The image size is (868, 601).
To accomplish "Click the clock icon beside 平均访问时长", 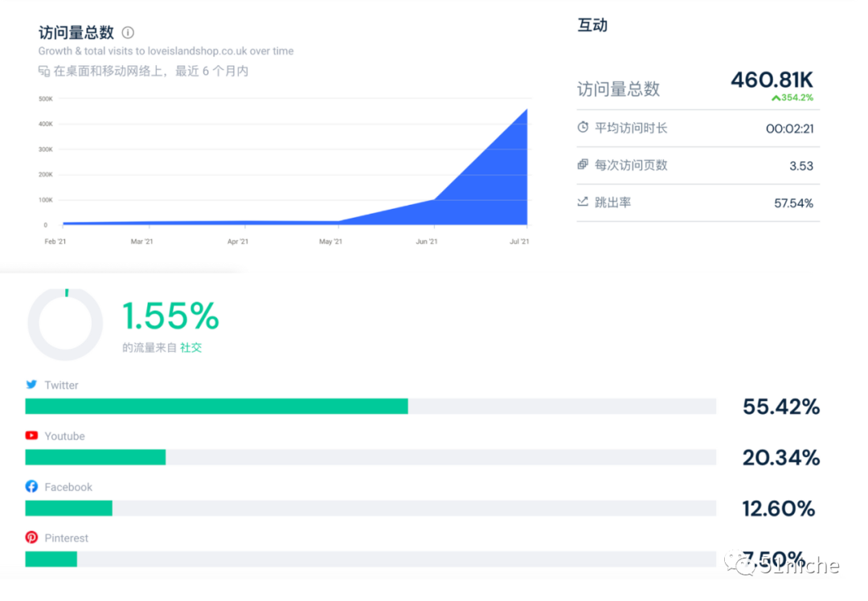I will [x=583, y=127].
